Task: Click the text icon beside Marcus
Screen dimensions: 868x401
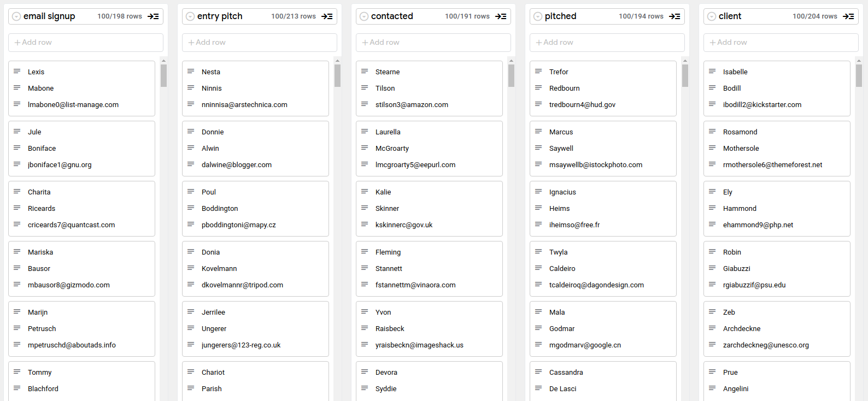Action: click(538, 132)
